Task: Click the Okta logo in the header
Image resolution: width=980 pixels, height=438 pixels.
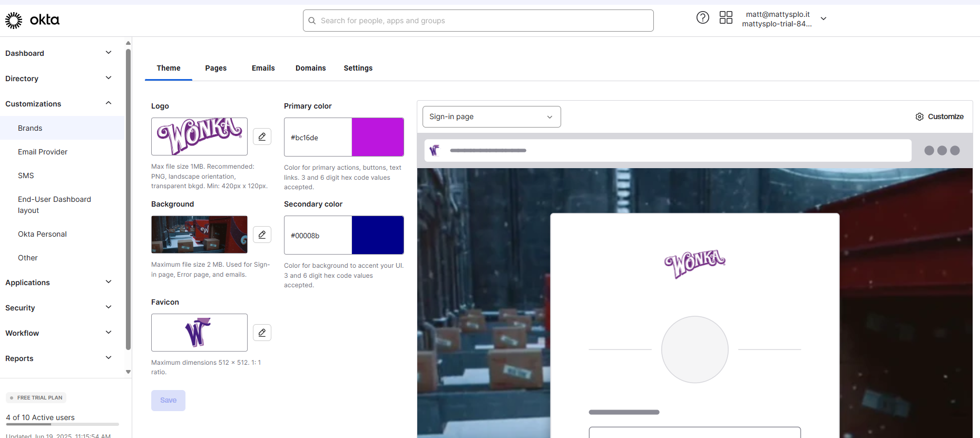Action: [x=32, y=20]
